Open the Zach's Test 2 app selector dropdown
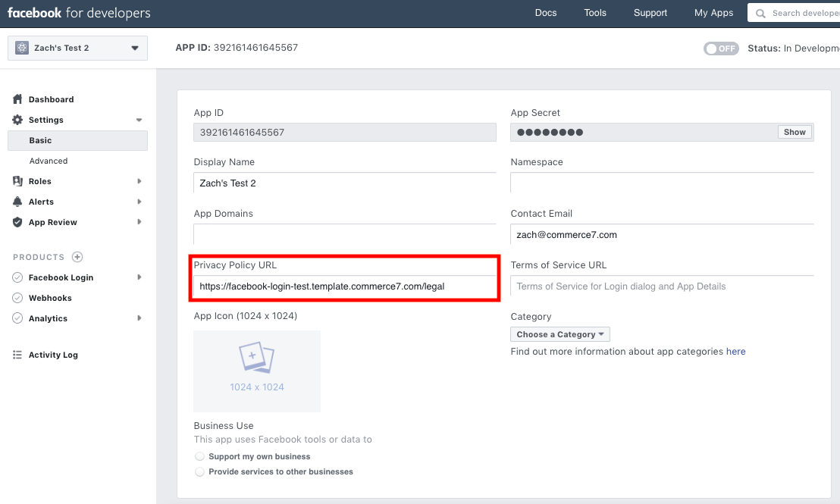The width and height of the screenshot is (840, 504). [77, 48]
